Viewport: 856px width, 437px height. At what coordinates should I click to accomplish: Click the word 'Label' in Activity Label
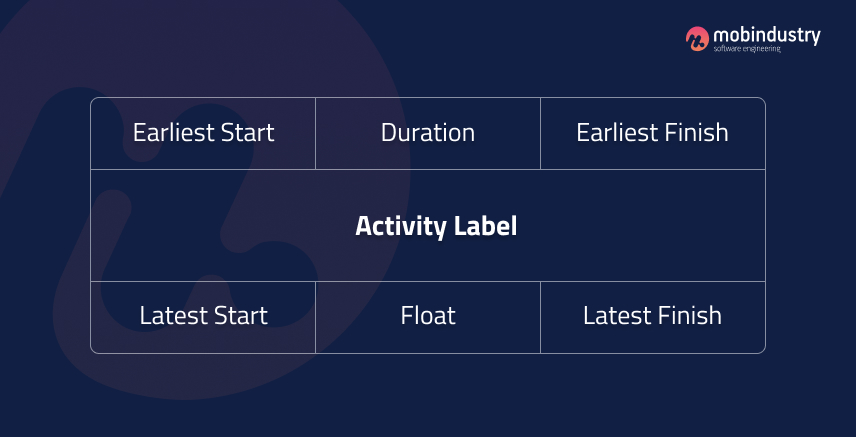[x=485, y=226]
